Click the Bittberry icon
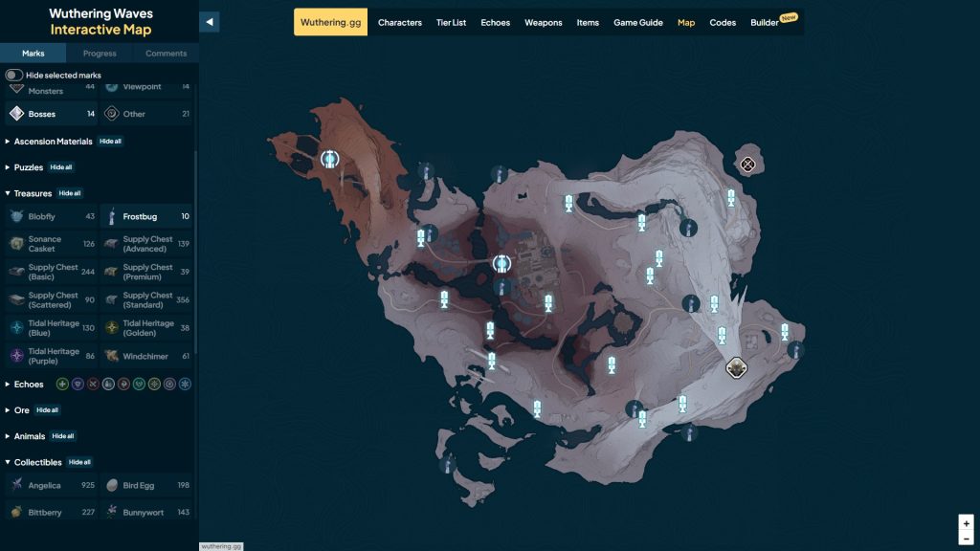980x551 pixels. pos(17,512)
